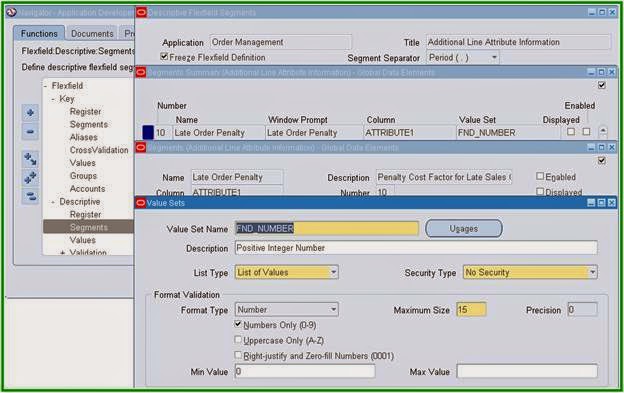This screenshot has width=624, height=393.
Task: Select highlighted Segments under Descriptive
Action: (88, 227)
